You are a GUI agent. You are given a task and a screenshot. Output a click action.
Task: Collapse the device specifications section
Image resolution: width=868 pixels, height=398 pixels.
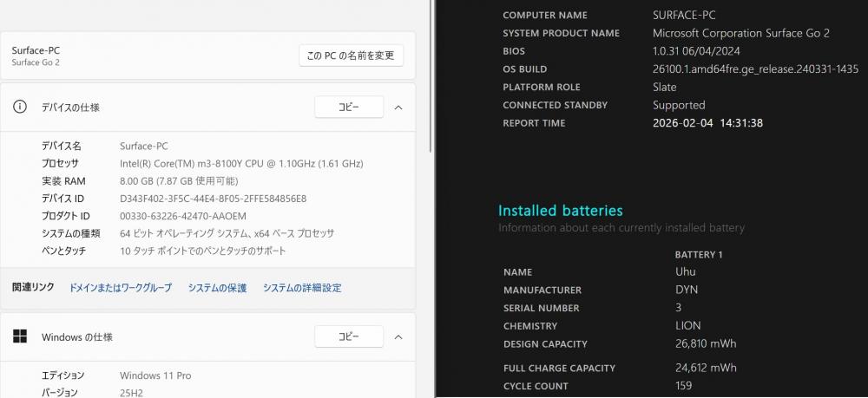[398, 108]
